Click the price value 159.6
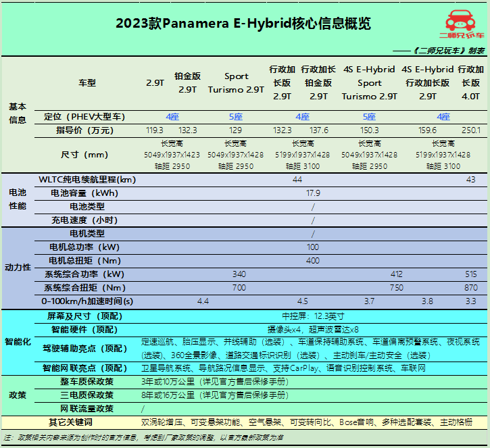Screen dimensions: 490x448 point(428,130)
